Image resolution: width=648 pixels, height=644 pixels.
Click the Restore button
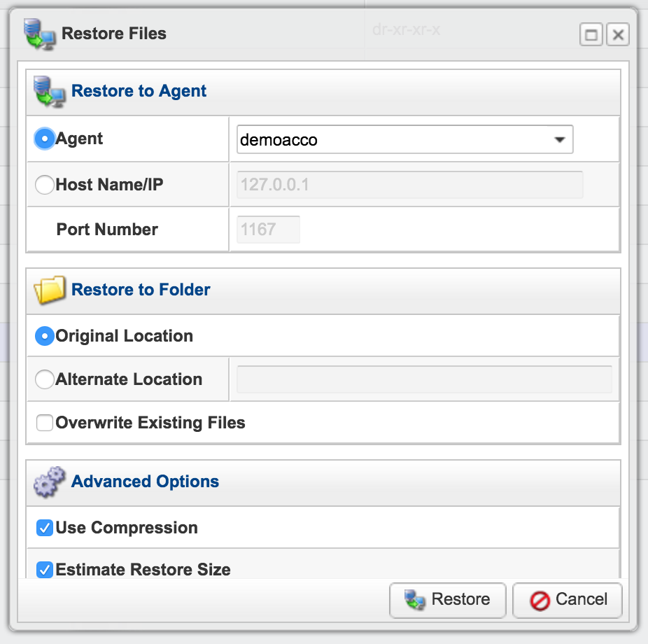pyautogui.click(x=447, y=600)
